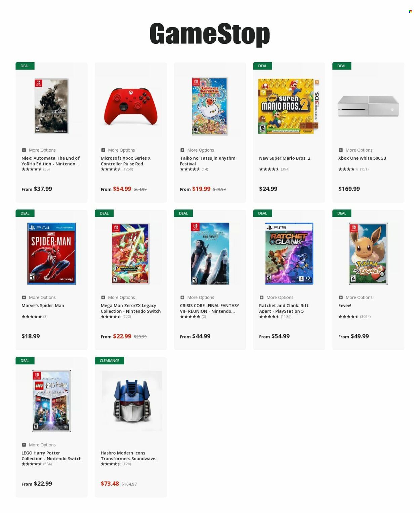Image resolution: width=420 pixels, height=513 pixels.
Task: Click More Options plus icon for Marvel's Spider-Man
Action: 24,298
